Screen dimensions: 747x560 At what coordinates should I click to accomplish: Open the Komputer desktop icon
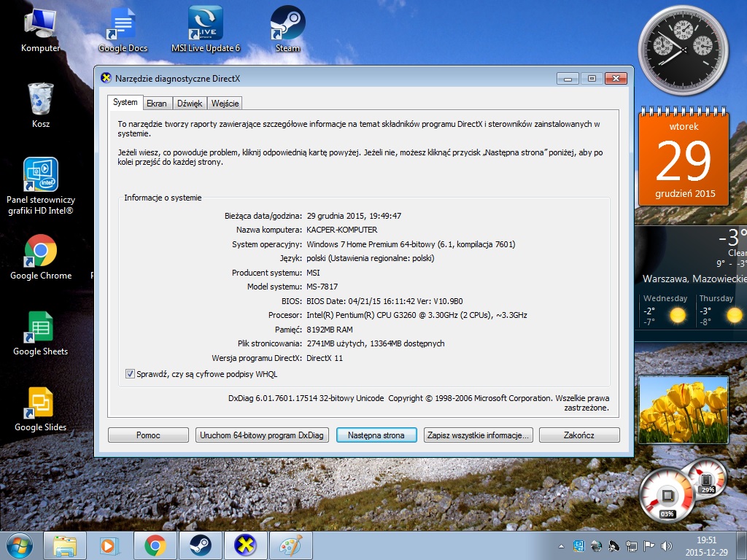pyautogui.click(x=41, y=31)
